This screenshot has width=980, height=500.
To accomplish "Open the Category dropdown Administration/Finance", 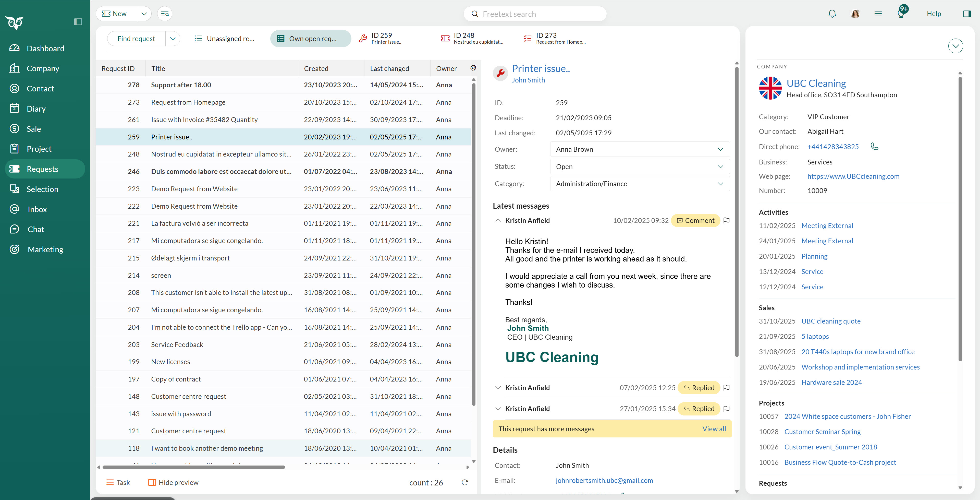I will [640, 184].
